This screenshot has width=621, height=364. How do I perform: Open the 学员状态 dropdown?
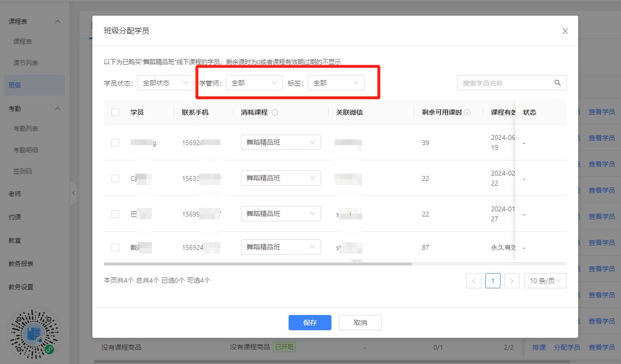(165, 83)
